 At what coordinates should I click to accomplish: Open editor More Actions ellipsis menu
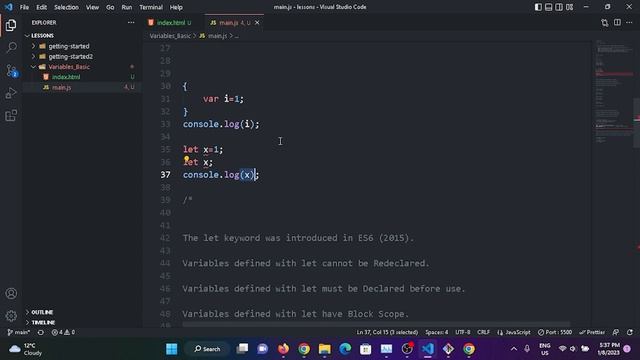629,23
